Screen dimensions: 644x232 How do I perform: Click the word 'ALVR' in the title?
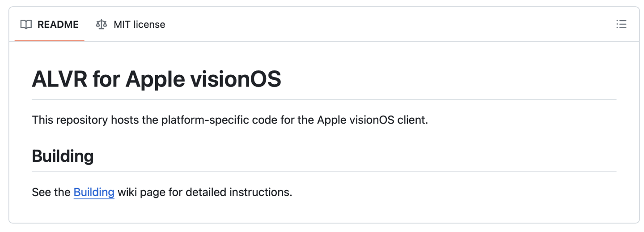coord(59,79)
